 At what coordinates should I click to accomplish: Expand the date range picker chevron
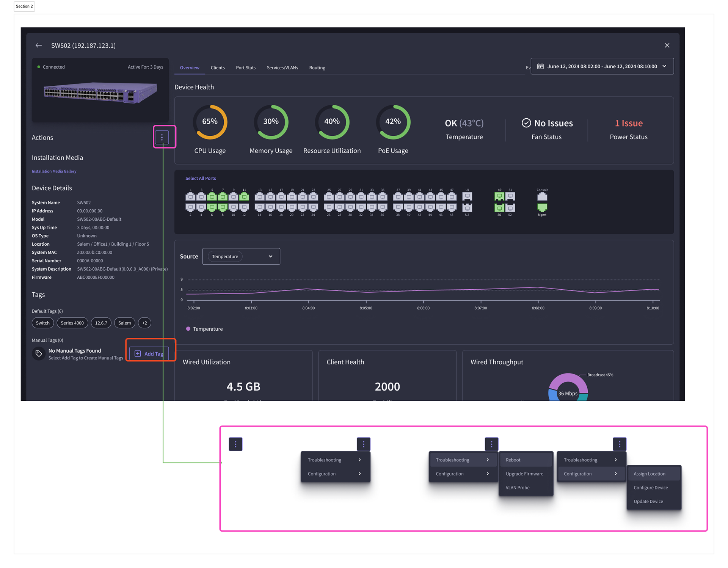pyautogui.click(x=664, y=66)
